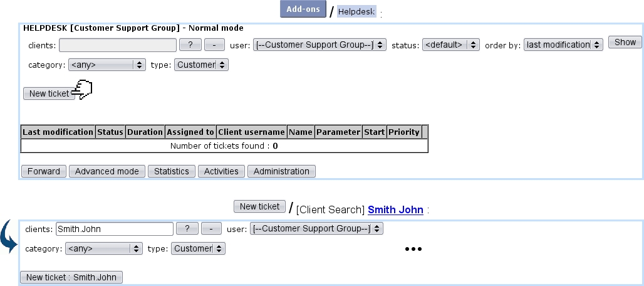
Task: Switch to Advanced mode
Action: (106, 171)
